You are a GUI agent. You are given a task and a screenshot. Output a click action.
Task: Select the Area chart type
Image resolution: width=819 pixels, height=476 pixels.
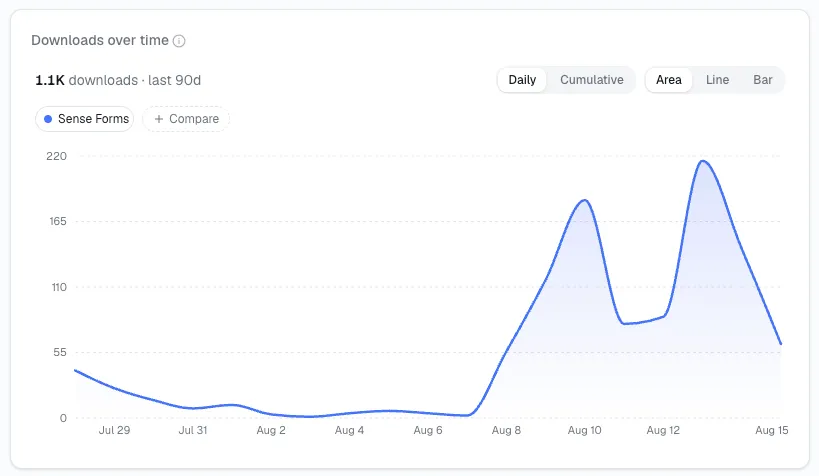[669, 80]
